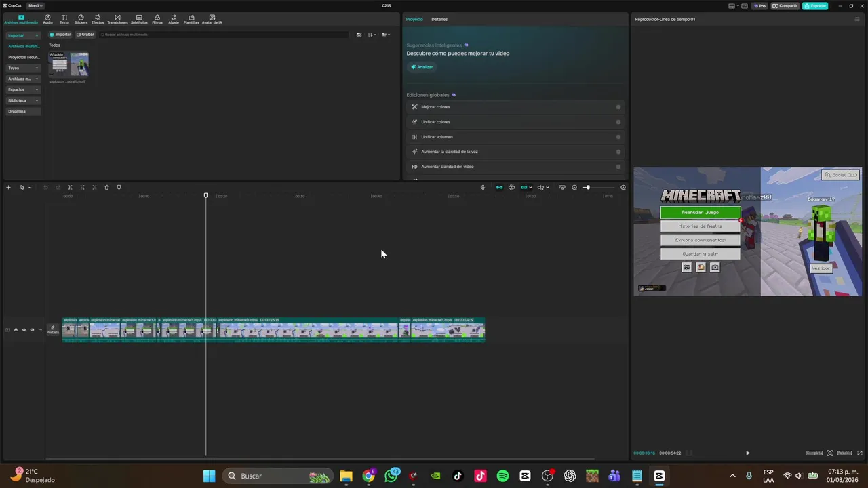Switch media view to grid layout icon
868x488 pixels.
(359, 35)
